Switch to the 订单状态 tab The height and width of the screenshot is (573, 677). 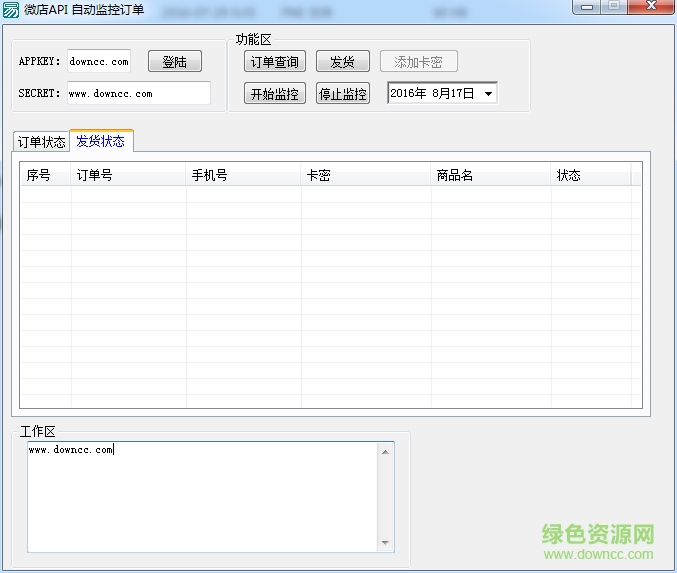tap(41, 142)
